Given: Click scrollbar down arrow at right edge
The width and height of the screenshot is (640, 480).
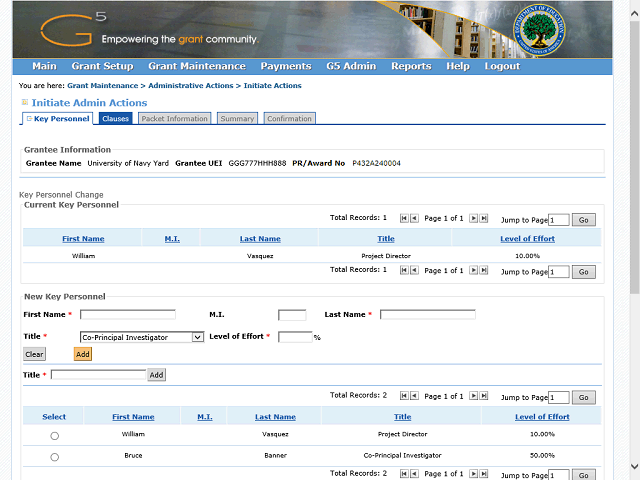Looking at the screenshot, I should point(634,467).
